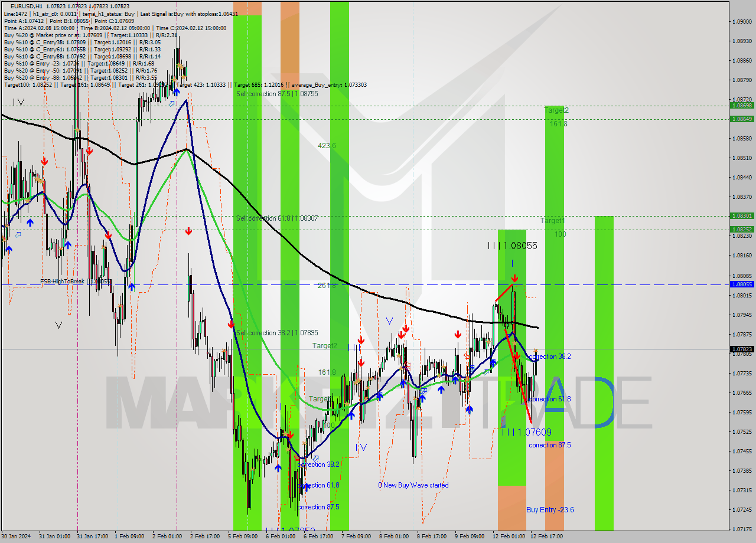Select the 1.08790 price axis label
This screenshot has width=756, height=543.
click(x=742, y=80)
